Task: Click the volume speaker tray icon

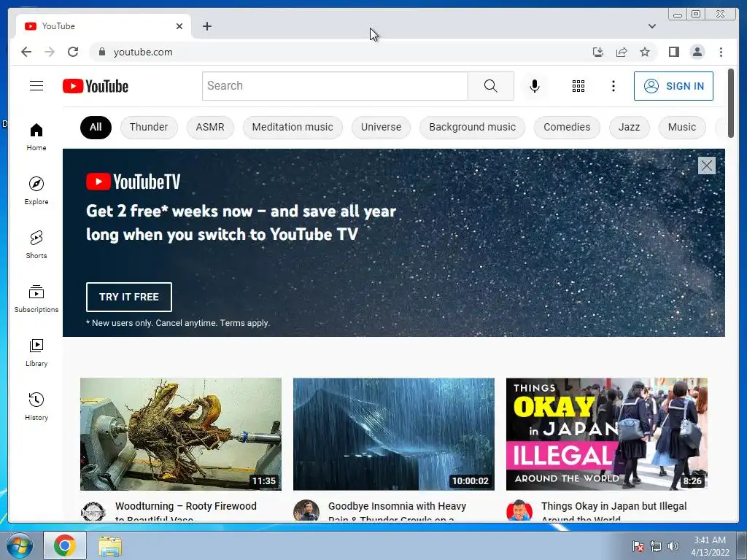Action: (x=673, y=546)
